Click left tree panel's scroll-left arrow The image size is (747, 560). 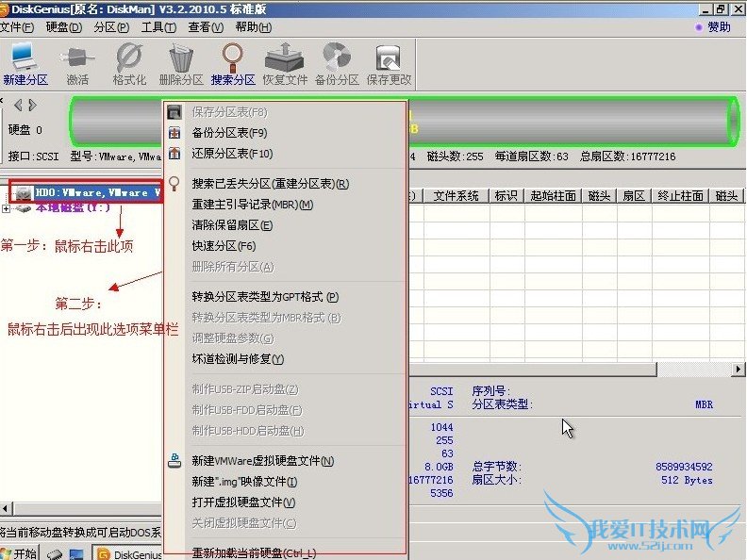[x=6, y=508]
